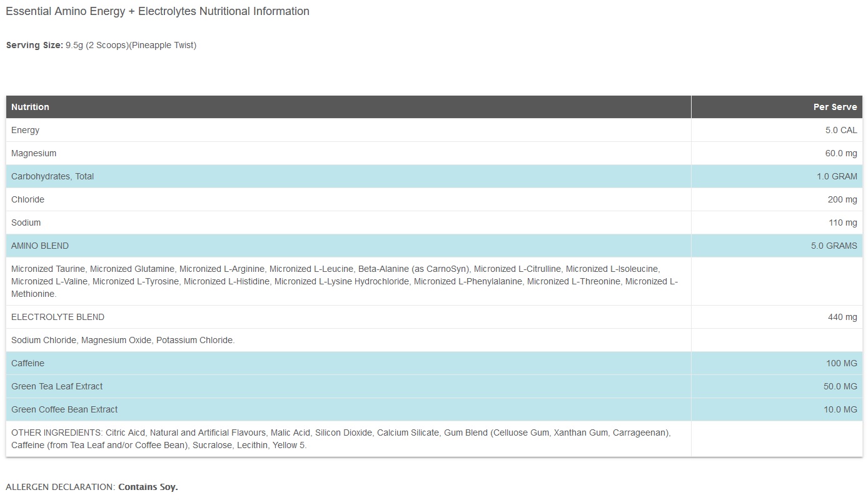Click the 5.0 GRAMS value
868x500 pixels.
834,246
